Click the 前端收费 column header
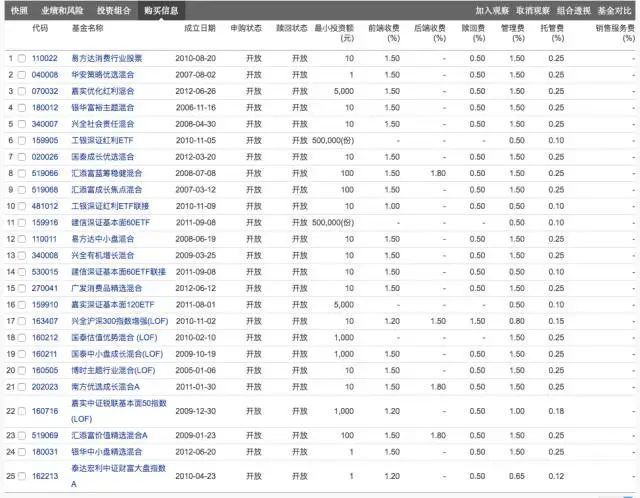The width and height of the screenshot is (640, 498). tap(384, 33)
